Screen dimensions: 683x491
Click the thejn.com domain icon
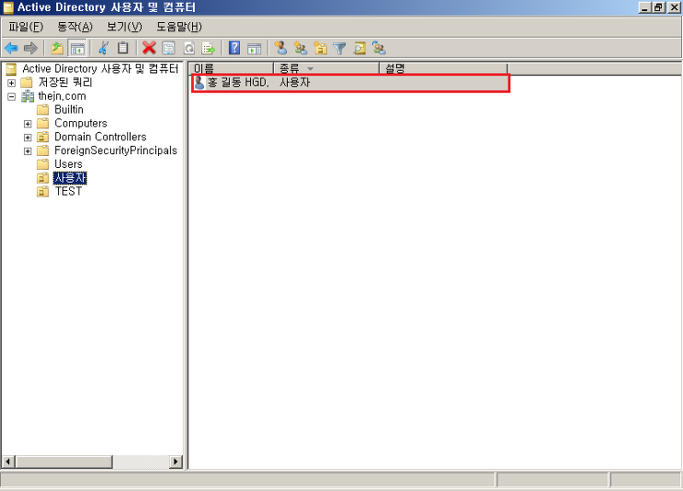pyautogui.click(x=27, y=96)
